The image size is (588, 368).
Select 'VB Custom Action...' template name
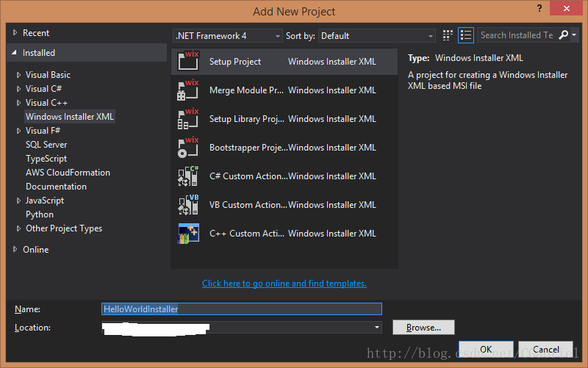pyautogui.click(x=248, y=205)
